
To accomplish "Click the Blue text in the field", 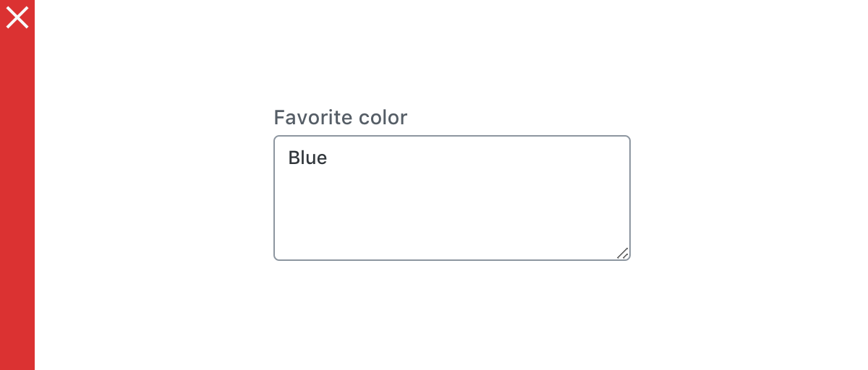I will point(307,158).
